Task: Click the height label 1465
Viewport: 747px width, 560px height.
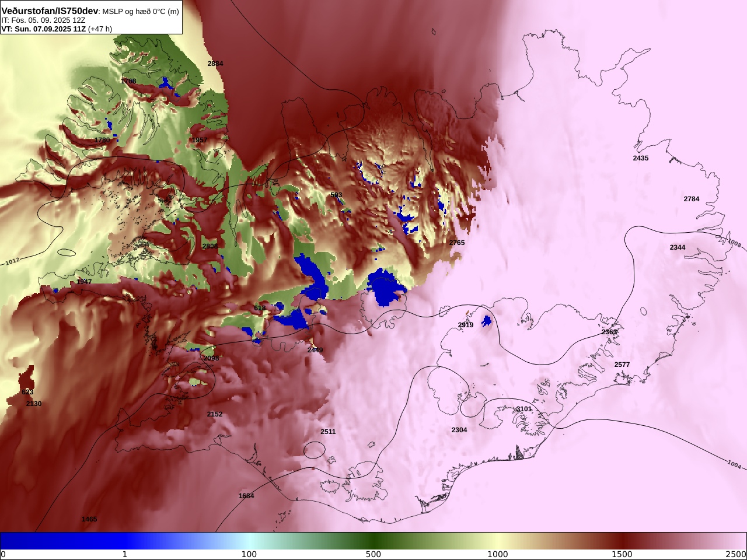Action: (x=89, y=519)
